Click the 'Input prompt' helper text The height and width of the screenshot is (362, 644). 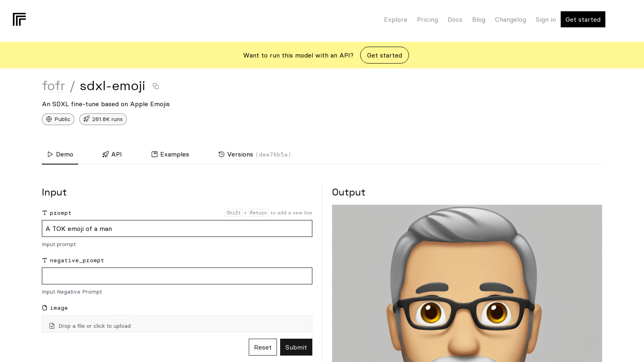[59, 245]
